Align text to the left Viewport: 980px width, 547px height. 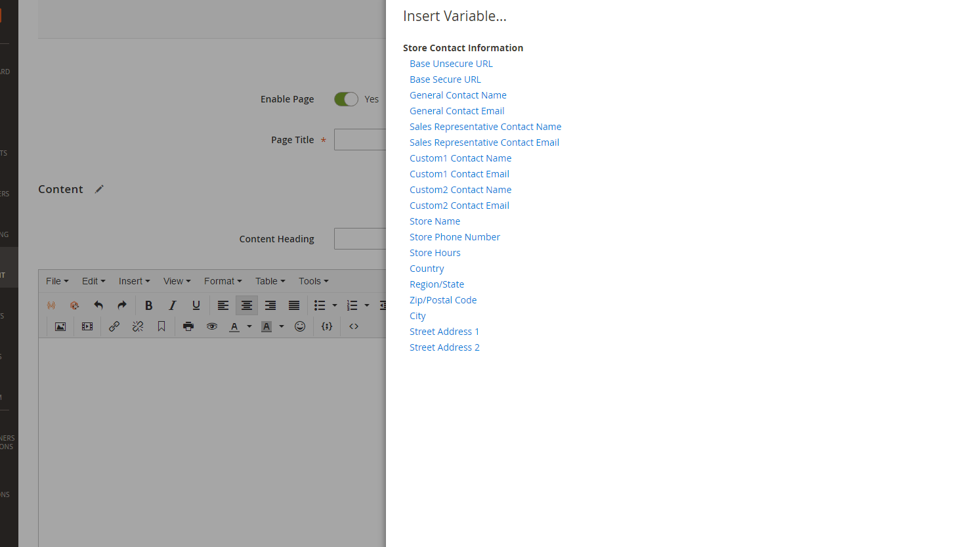[223, 305]
